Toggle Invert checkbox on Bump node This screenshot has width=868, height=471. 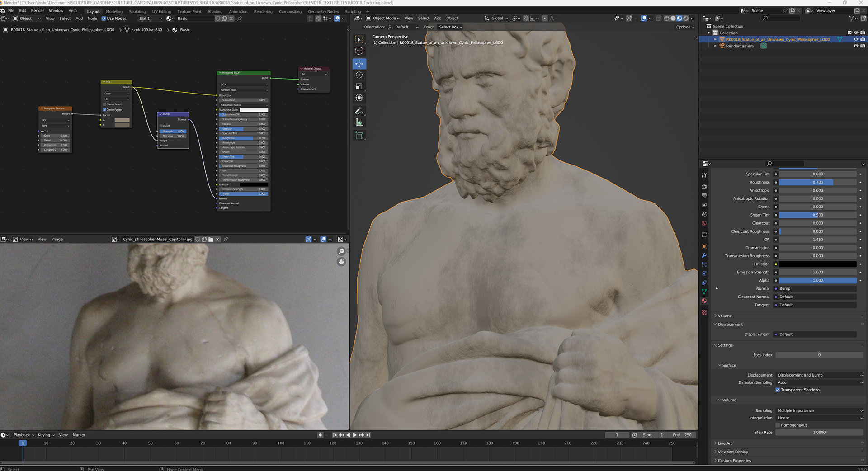point(161,126)
